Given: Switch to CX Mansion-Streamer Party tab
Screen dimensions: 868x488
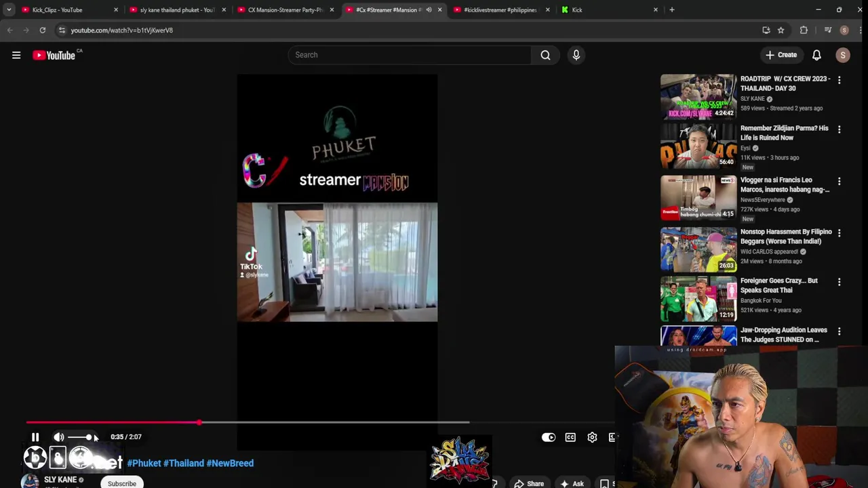Looking at the screenshot, I should pyautogui.click(x=283, y=9).
